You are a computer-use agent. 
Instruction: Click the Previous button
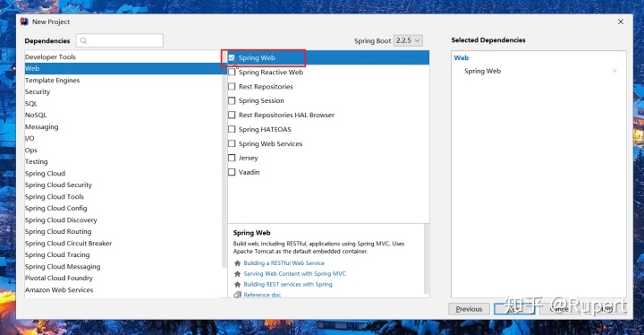click(x=469, y=309)
